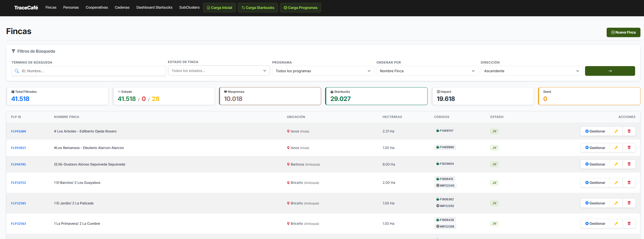The image size is (644, 239).
Task: Open SubClusters menu item
Action: click(x=189, y=7)
